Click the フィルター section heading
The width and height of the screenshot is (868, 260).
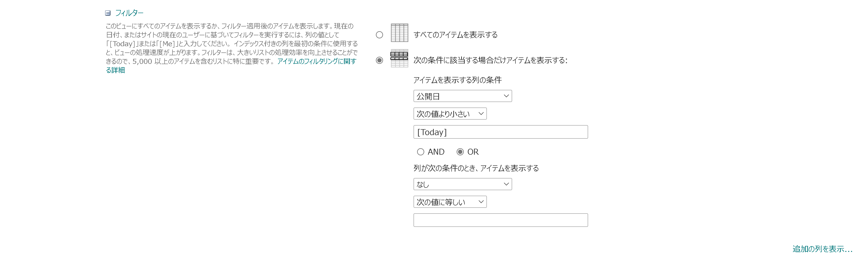coord(129,13)
